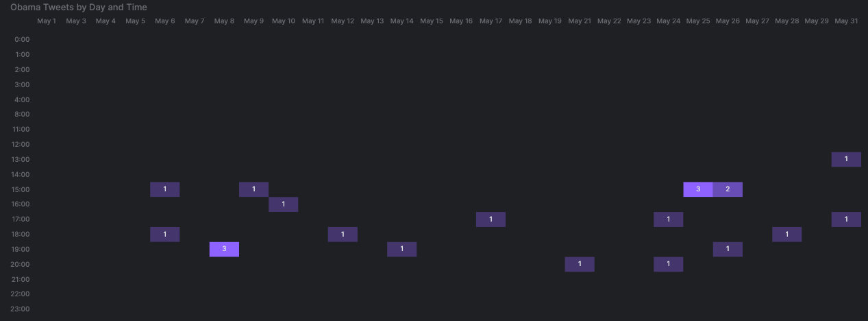
Task: Click the 19:00 time axis label
Action: [21, 249]
